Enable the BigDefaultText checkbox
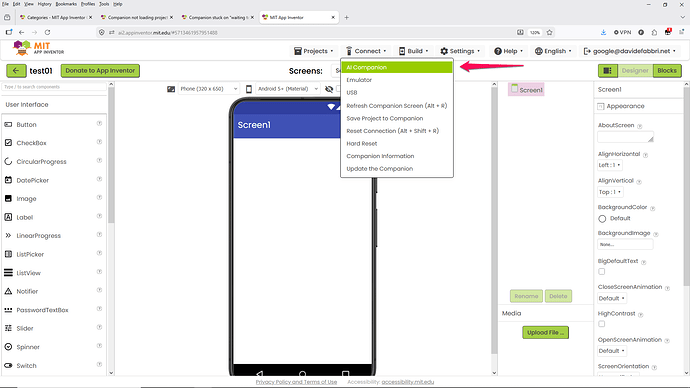Viewport: 690px width, 388px height. click(602, 271)
